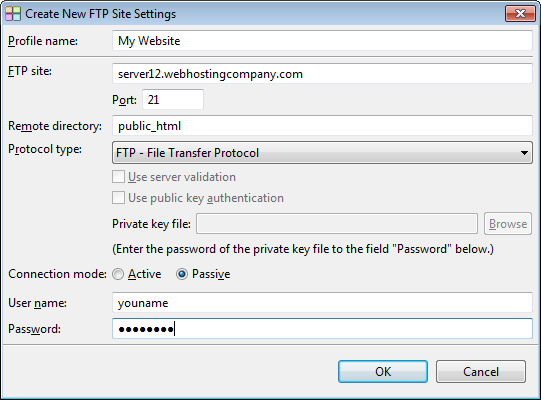The image size is (541, 400).
Task: Click the OK button
Action: pos(383,371)
